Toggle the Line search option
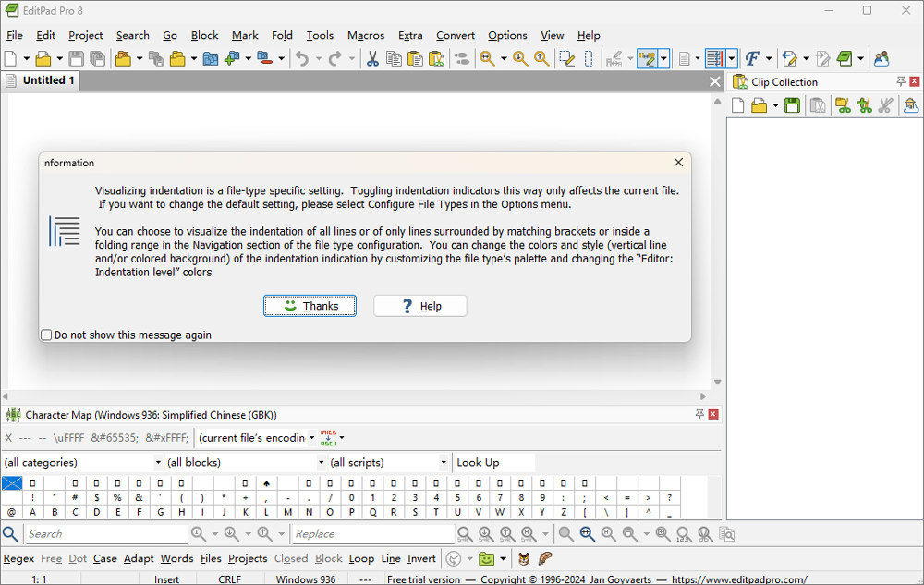The width and height of the screenshot is (924, 585). [x=391, y=558]
